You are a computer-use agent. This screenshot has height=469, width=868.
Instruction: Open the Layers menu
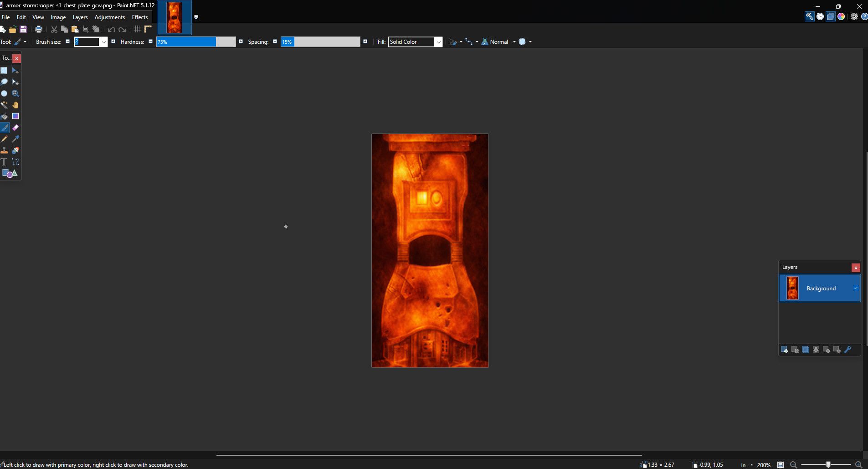(x=80, y=17)
